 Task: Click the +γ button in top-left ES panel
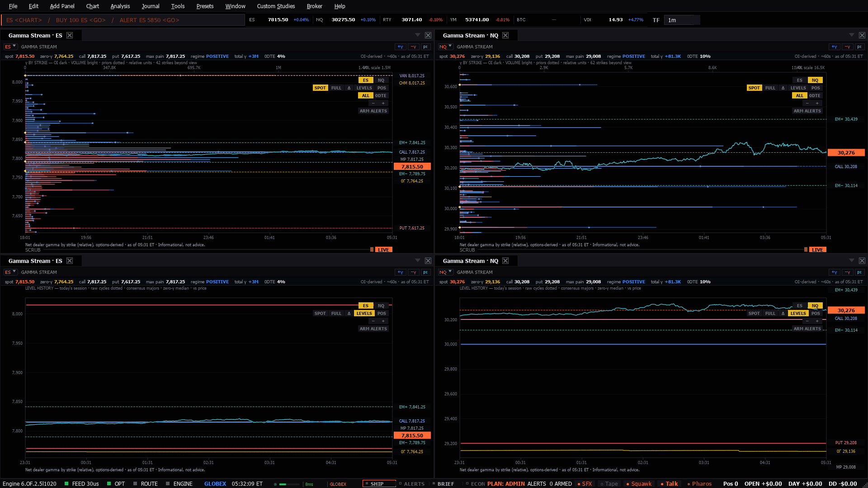[x=400, y=47]
